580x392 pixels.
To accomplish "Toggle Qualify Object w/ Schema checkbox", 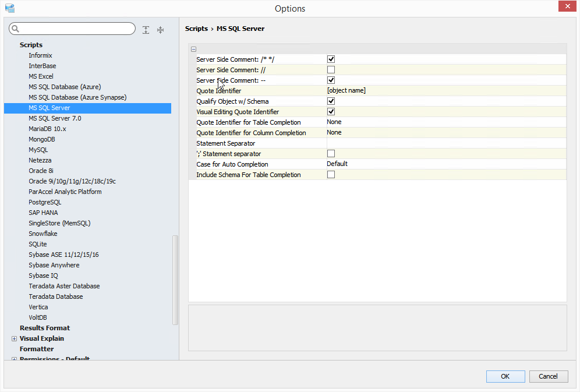I will click(x=331, y=101).
